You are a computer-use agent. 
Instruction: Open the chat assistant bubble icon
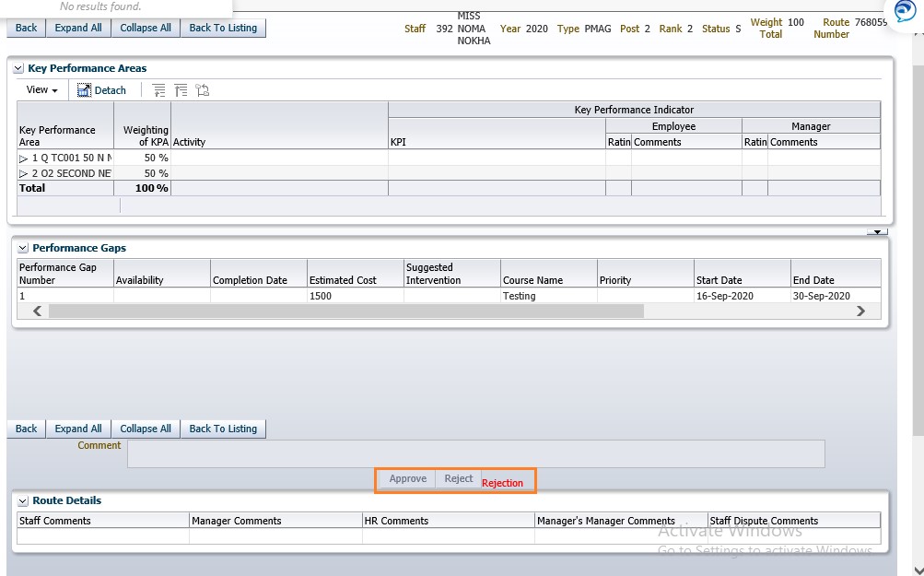click(905, 12)
